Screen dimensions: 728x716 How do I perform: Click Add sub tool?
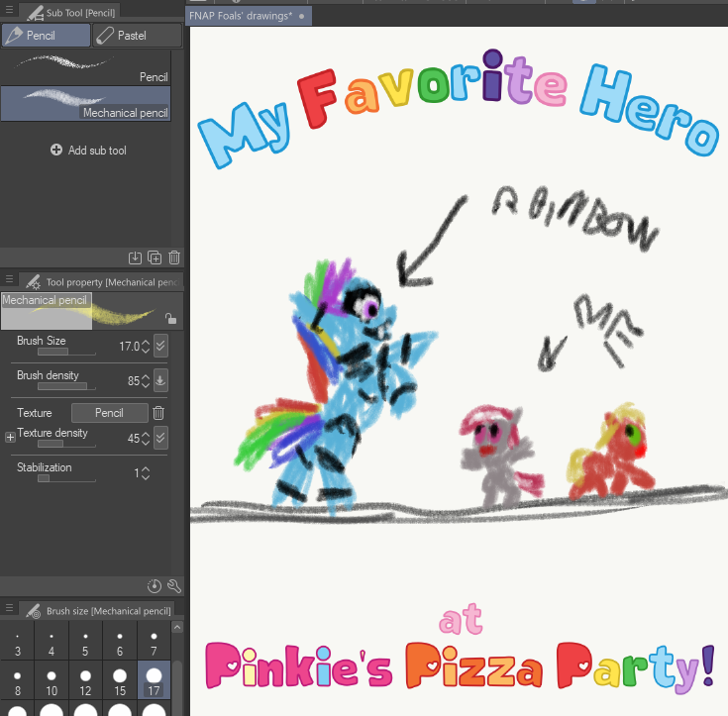click(x=88, y=150)
